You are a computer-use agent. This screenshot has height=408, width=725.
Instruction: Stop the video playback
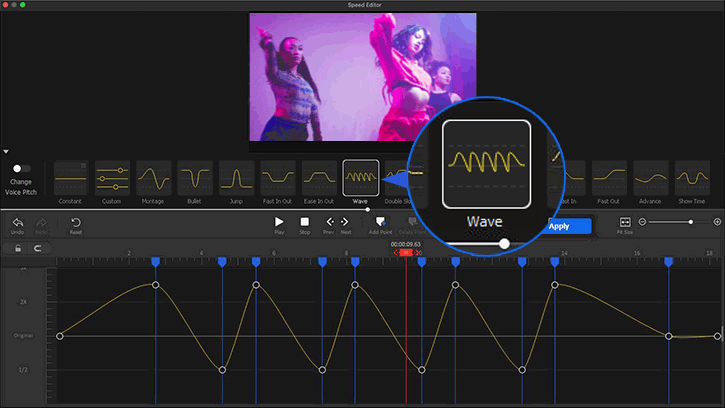[x=305, y=222]
